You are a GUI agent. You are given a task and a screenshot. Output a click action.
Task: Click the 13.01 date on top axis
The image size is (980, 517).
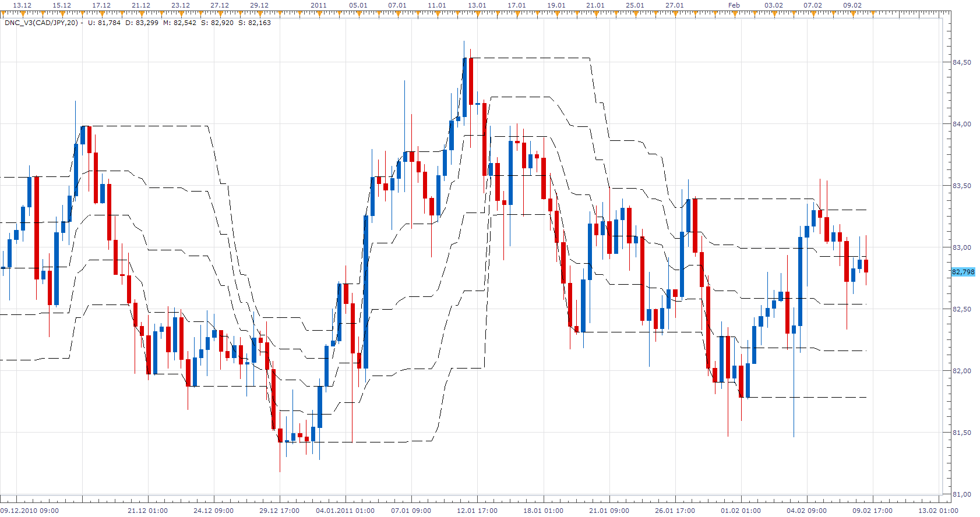tap(477, 5)
